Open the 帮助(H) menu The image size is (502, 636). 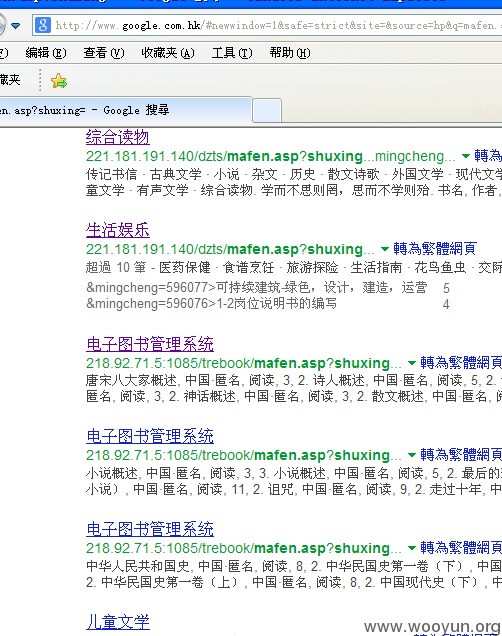(x=290, y=53)
